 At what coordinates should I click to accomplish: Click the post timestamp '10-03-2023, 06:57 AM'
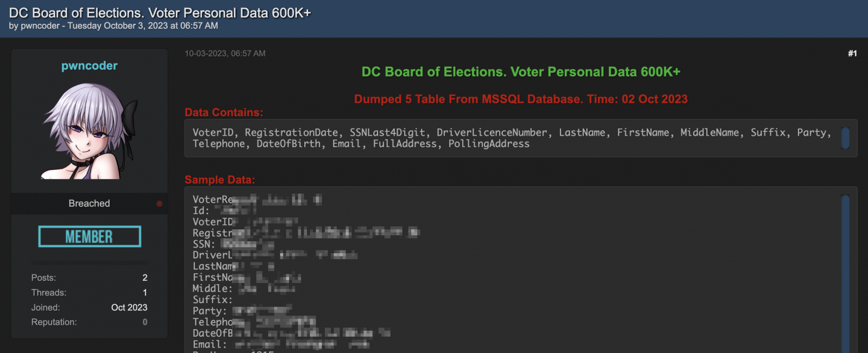[225, 53]
